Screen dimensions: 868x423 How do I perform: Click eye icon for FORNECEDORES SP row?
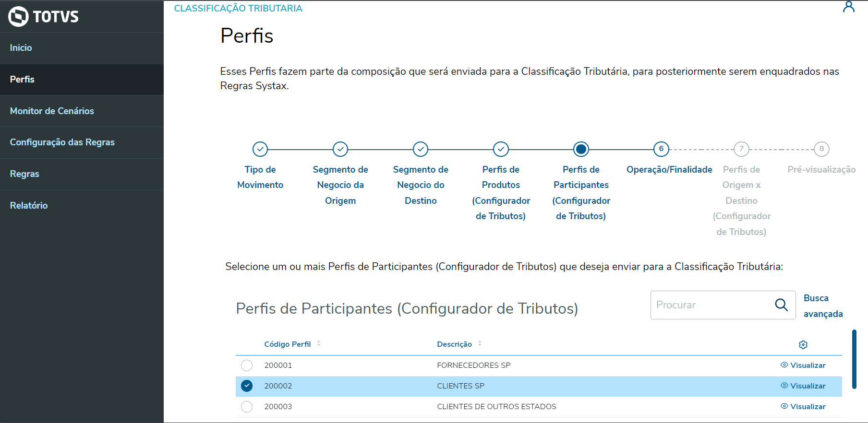(784, 365)
